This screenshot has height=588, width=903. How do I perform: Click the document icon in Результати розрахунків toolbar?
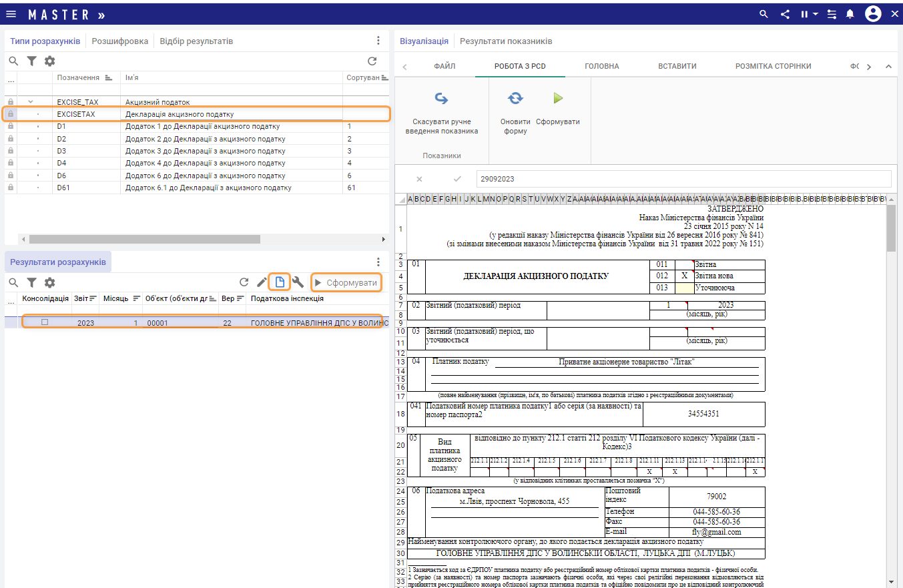pos(280,282)
